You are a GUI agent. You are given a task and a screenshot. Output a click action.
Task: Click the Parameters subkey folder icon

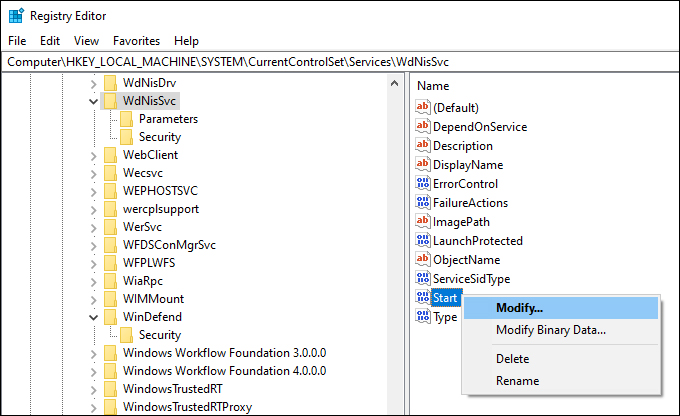(127, 119)
